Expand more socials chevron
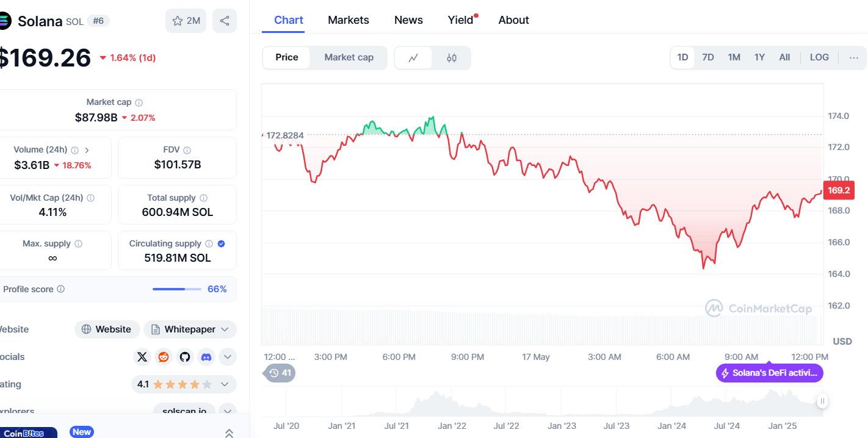The width and height of the screenshot is (868, 438). (x=228, y=357)
